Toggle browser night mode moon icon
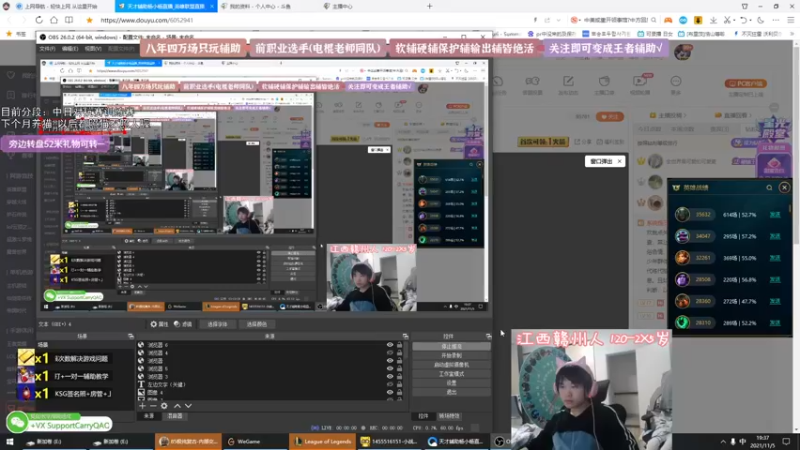Screen dimensions: 800x450 tap(761, 20)
